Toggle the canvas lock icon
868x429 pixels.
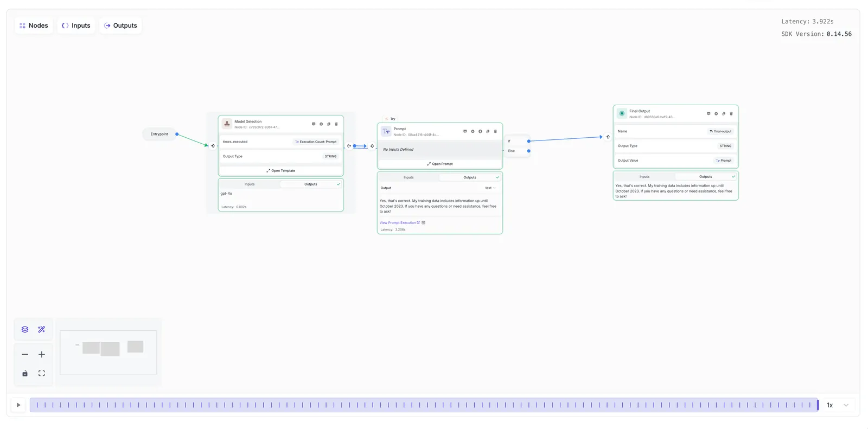click(x=25, y=373)
